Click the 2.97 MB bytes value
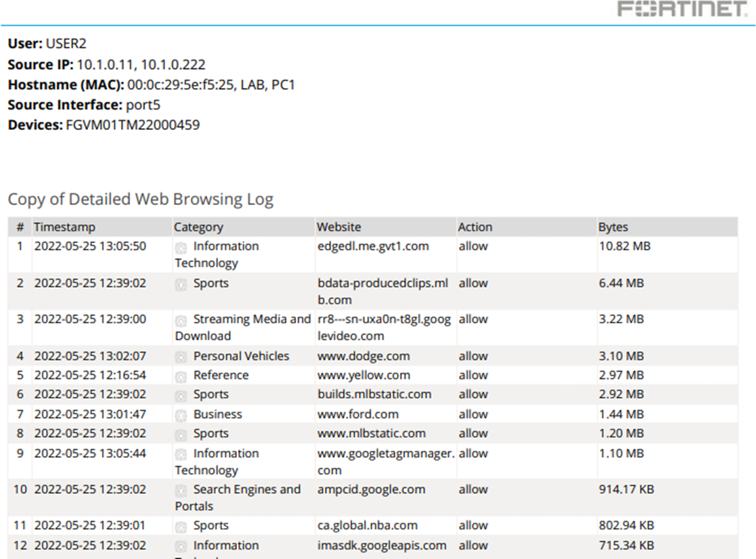Screen dimensions: 756x559 [621, 375]
